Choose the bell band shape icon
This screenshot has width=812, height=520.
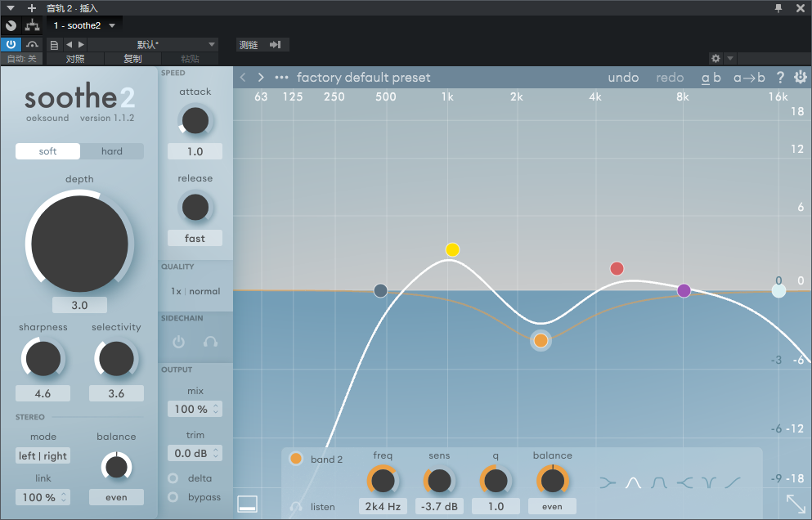pos(633,482)
